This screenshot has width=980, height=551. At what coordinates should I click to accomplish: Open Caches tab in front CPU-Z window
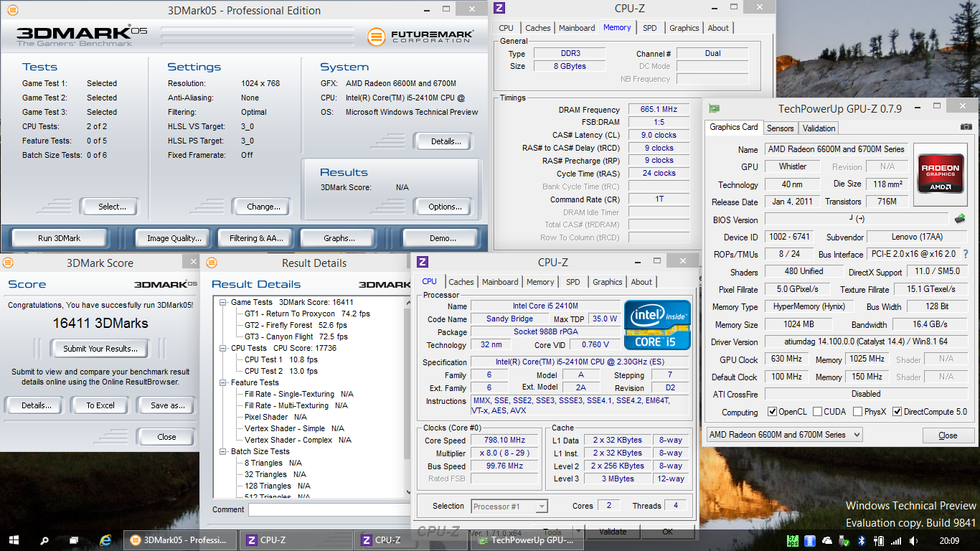coord(461,282)
